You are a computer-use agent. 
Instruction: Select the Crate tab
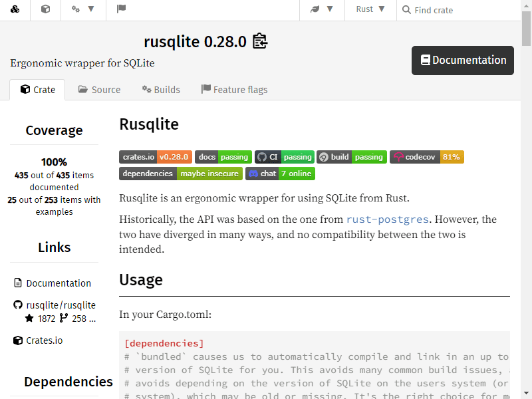(37, 90)
